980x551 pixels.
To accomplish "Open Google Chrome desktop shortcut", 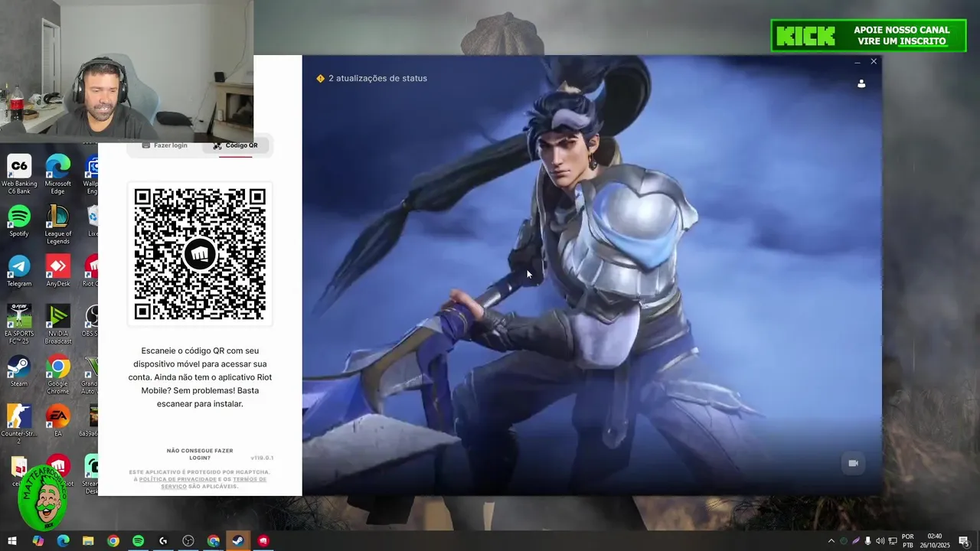I will 57,375.
